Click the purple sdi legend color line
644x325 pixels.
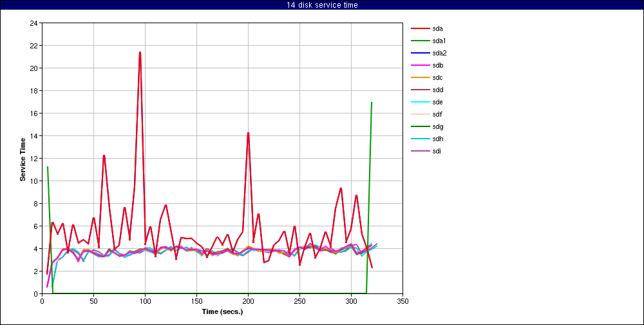(x=420, y=151)
